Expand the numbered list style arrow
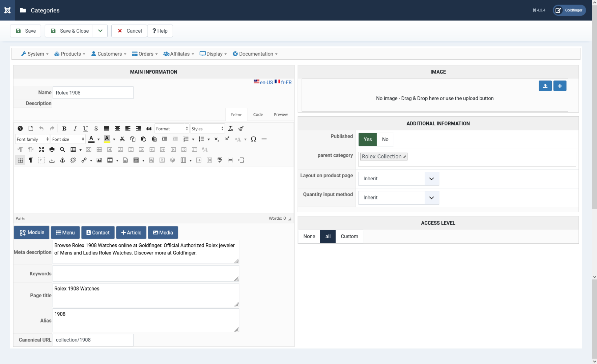This screenshot has height=364, width=597. click(x=193, y=140)
